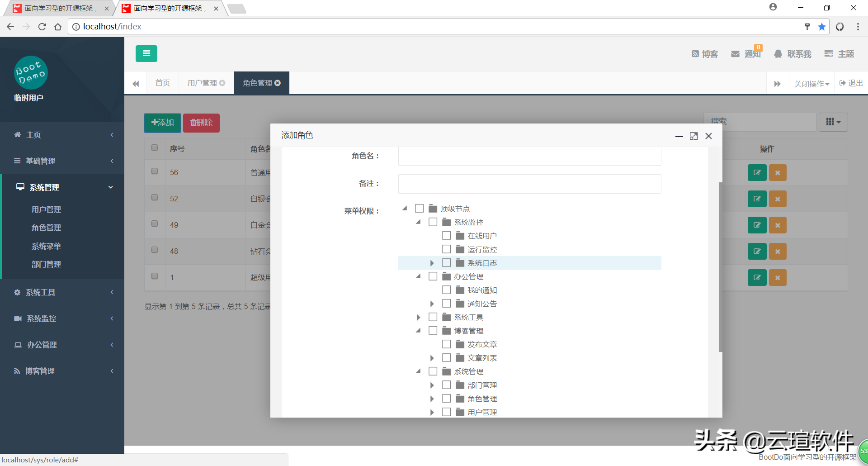Switch to the 用户管理 tab
868x466 pixels.
click(x=202, y=83)
